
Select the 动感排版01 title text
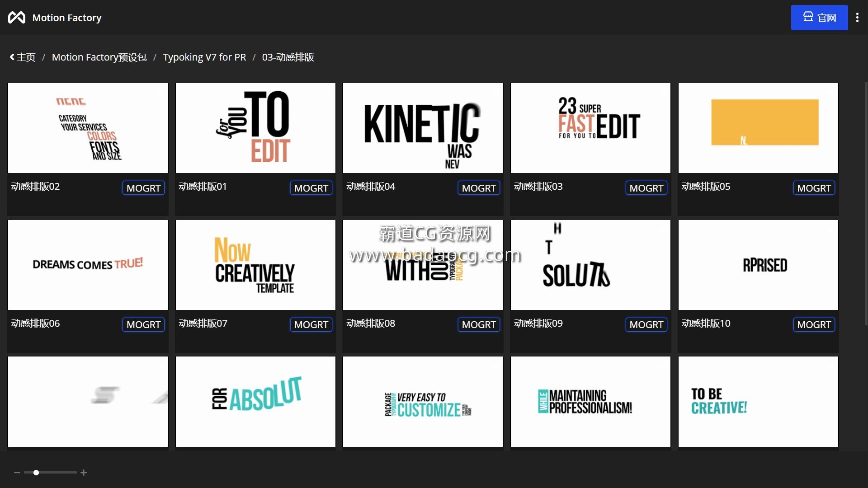(203, 186)
